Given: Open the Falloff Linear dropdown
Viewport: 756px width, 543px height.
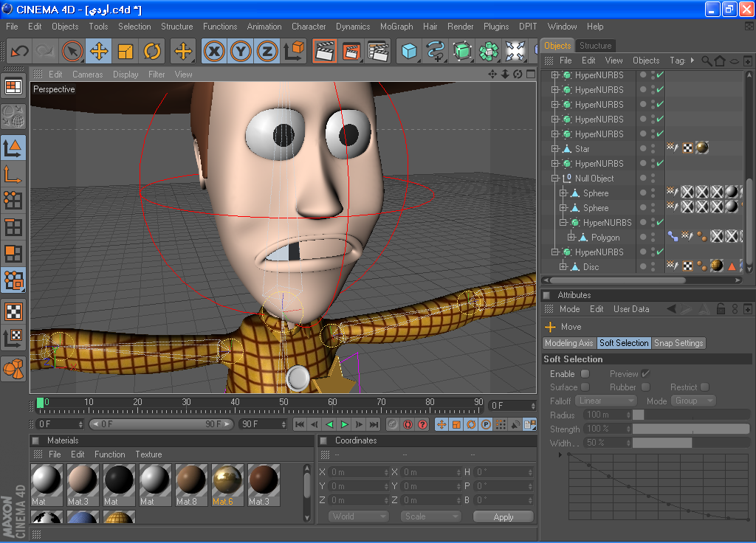Looking at the screenshot, I should coord(606,401).
